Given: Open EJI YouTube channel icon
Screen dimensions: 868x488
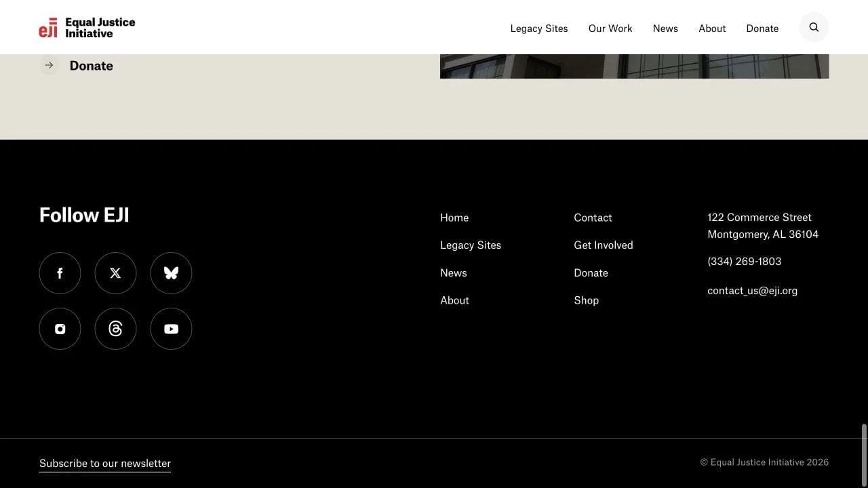Looking at the screenshot, I should point(171,329).
